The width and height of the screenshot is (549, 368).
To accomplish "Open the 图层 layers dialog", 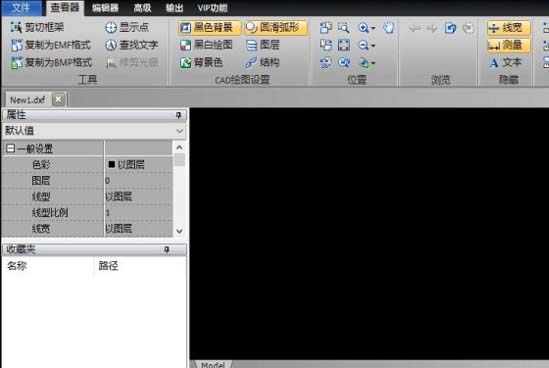I will [263, 45].
